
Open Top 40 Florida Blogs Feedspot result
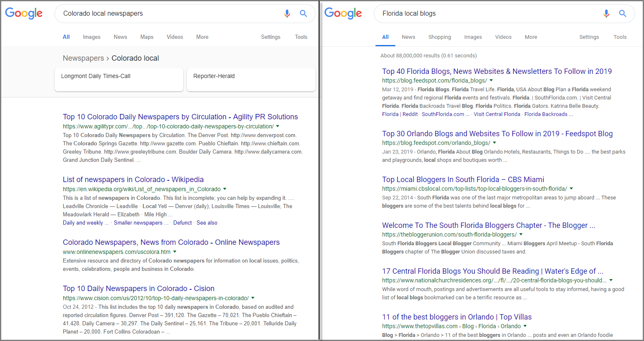pos(497,71)
